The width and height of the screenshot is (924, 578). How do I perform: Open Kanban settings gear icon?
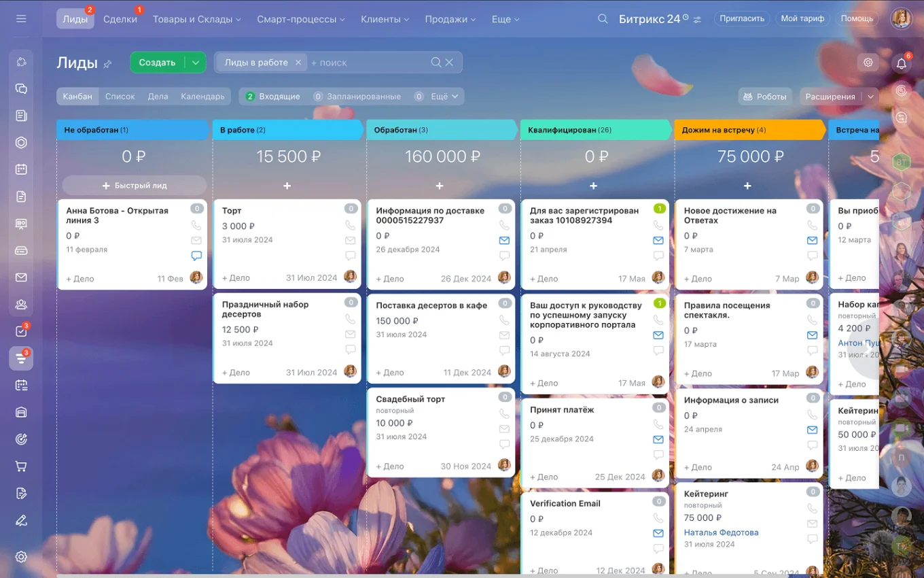pos(868,63)
